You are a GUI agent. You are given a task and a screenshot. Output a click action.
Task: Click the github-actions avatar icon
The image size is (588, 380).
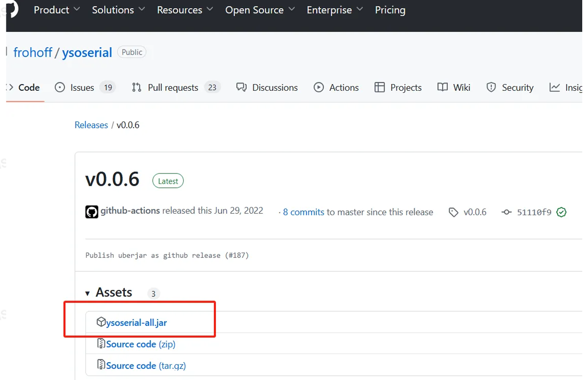point(92,212)
